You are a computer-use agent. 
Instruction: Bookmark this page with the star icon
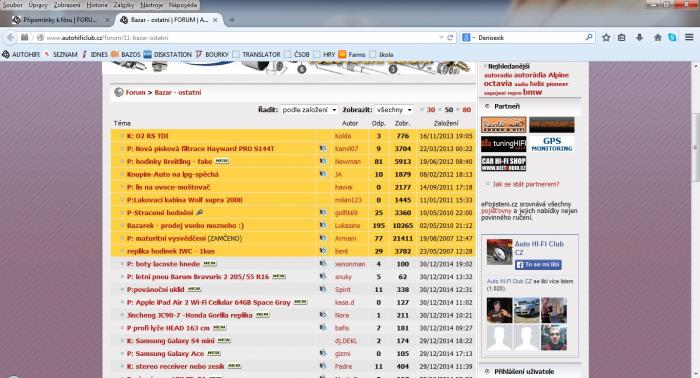coord(606,38)
